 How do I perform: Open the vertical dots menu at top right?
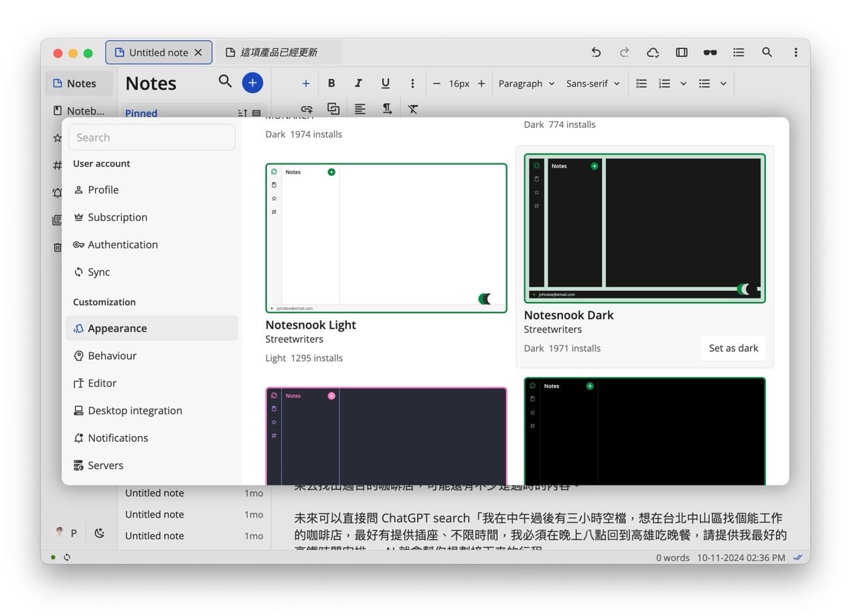click(795, 52)
